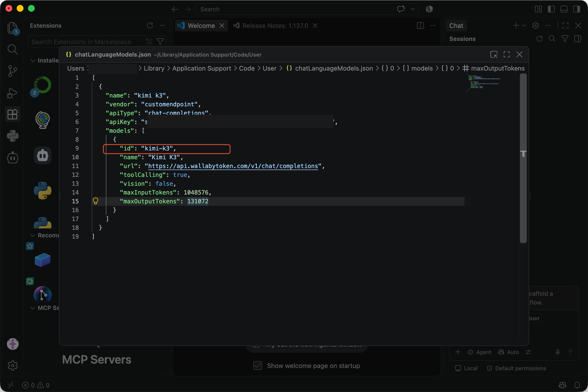Open the Python view in activity bar
Screen dimensions: 588x392
pyautogui.click(x=12, y=136)
